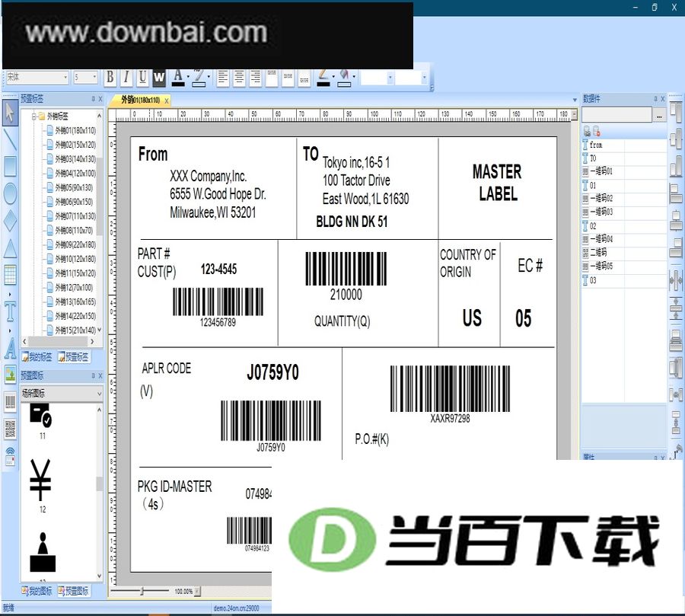685x616 pixels.
Task: Click the database remove icon
Action: point(596,131)
